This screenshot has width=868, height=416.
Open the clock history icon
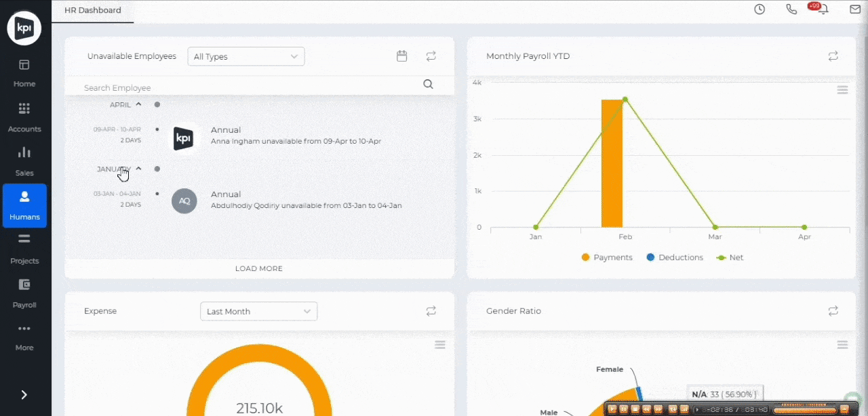pos(759,9)
